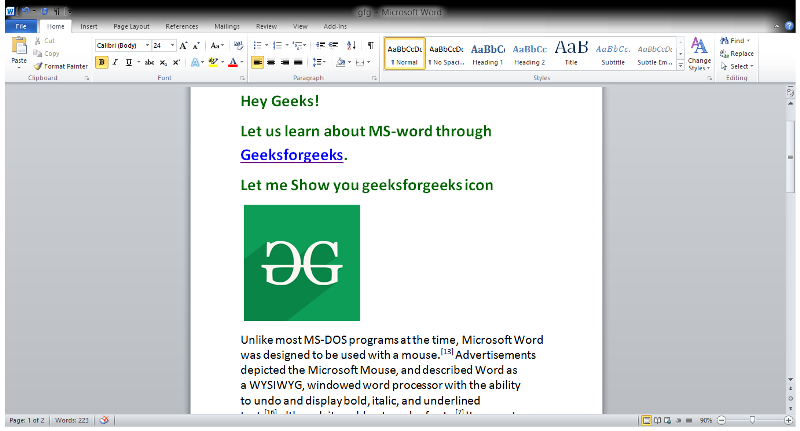Click the Paste clipboard icon
800x431 pixels.
click(19, 46)
